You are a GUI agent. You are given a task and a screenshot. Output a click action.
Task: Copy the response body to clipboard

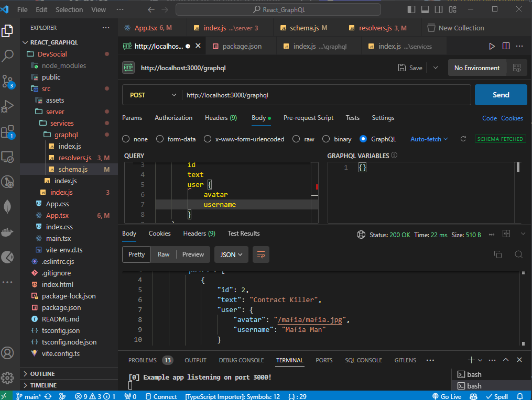pyautogui.click(x=498, y=254)
